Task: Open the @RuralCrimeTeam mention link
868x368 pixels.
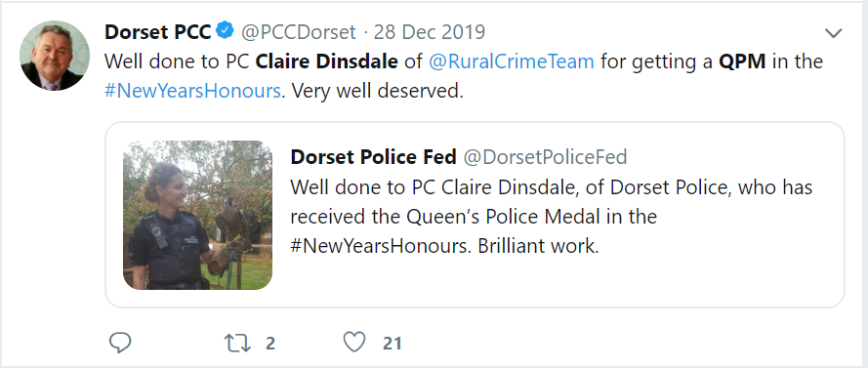Action: [x=511, y=61]
